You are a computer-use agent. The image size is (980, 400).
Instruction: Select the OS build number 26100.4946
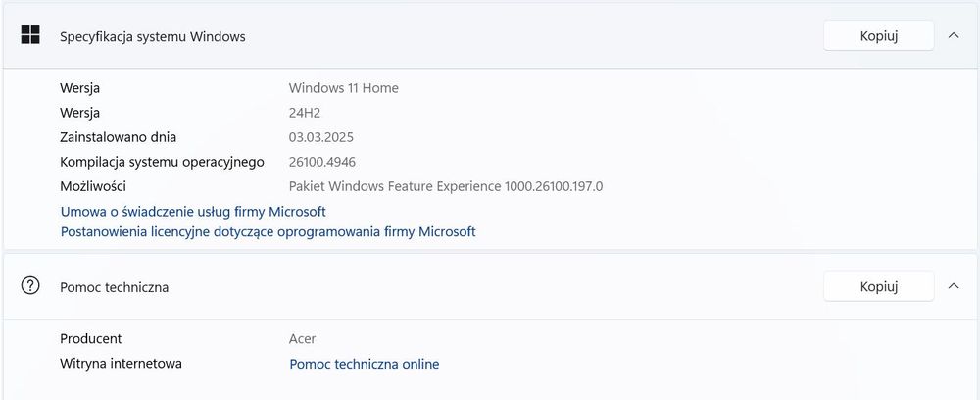pos(329,162)
